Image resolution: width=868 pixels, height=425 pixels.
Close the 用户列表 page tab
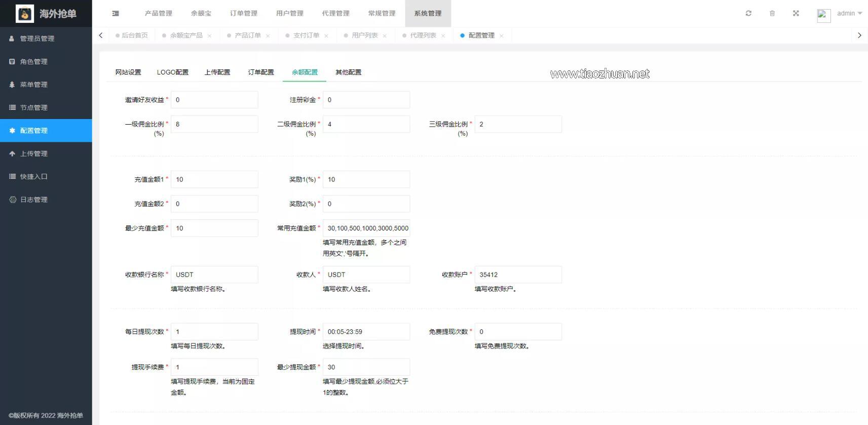coord(385,36)
